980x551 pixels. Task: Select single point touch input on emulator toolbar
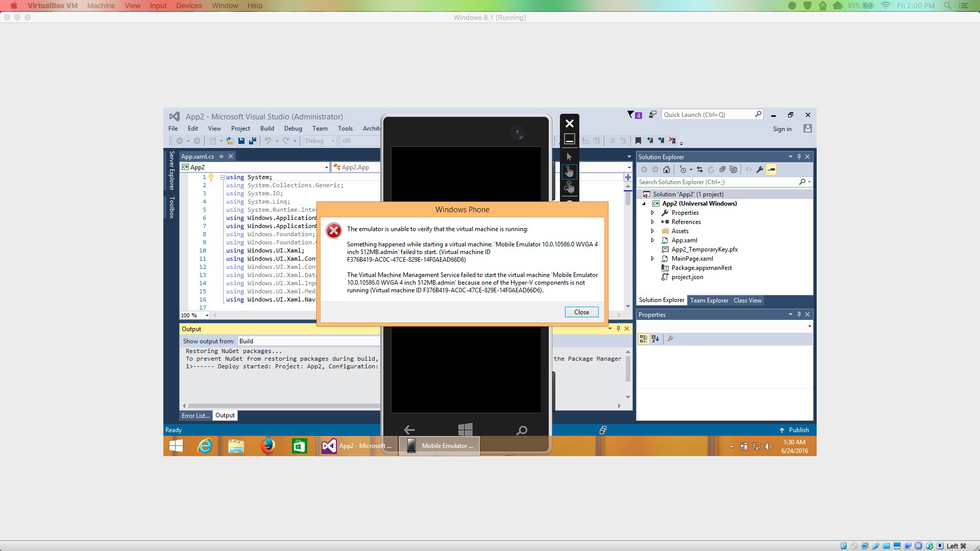569,172
